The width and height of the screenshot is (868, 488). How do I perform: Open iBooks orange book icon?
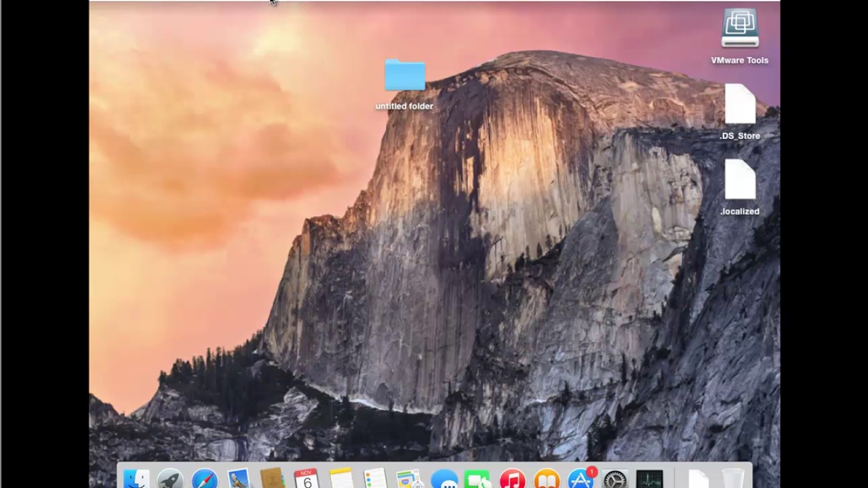coord(547,479)
